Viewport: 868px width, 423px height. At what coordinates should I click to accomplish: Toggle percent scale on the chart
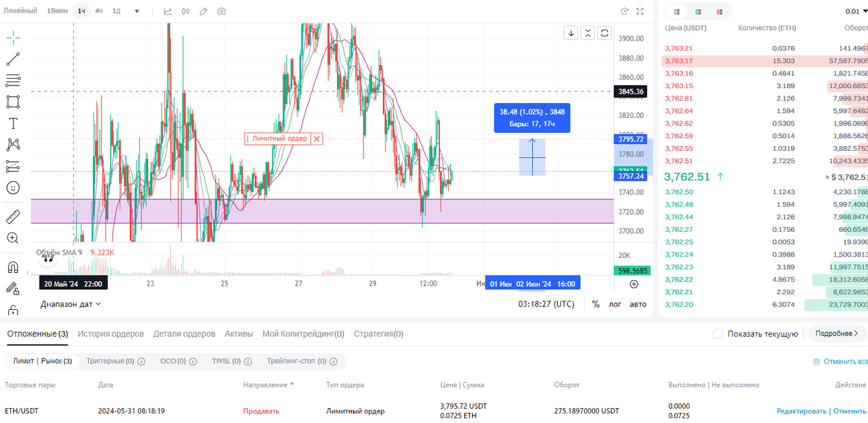point(595,304)
